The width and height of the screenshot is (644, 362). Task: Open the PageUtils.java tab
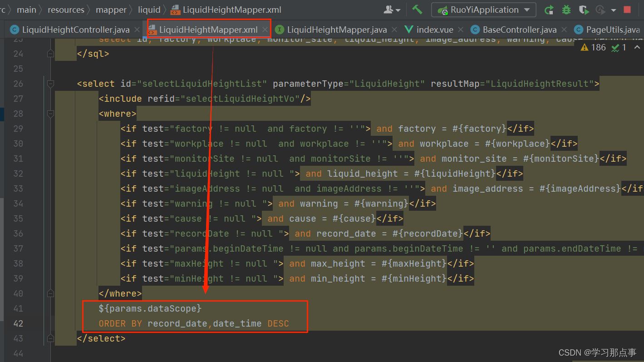[613, 30]
